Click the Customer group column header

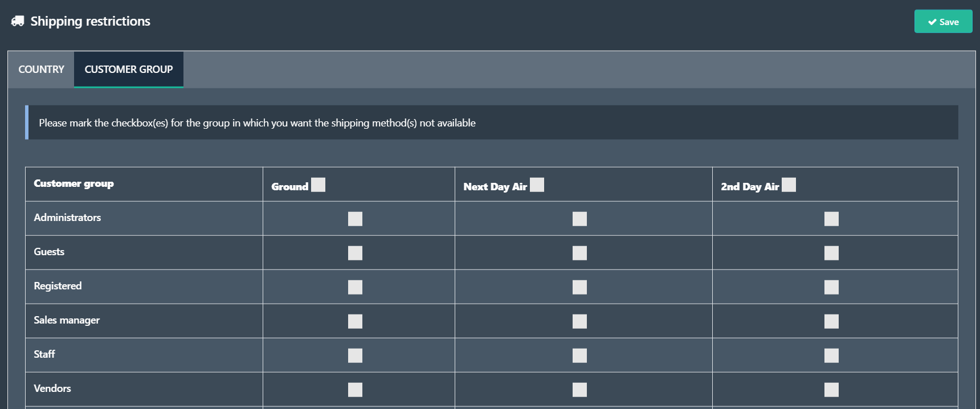click(73, 183)
